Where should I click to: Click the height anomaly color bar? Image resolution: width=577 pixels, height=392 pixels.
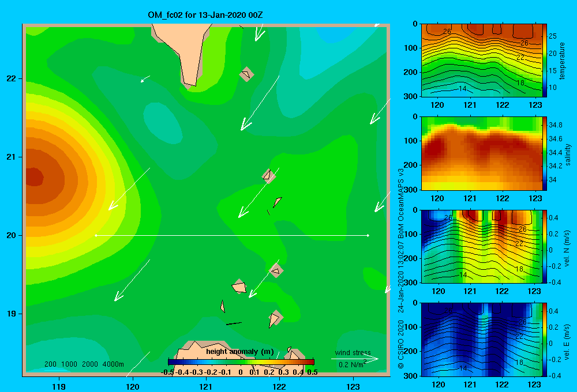(x=241, y=362)
